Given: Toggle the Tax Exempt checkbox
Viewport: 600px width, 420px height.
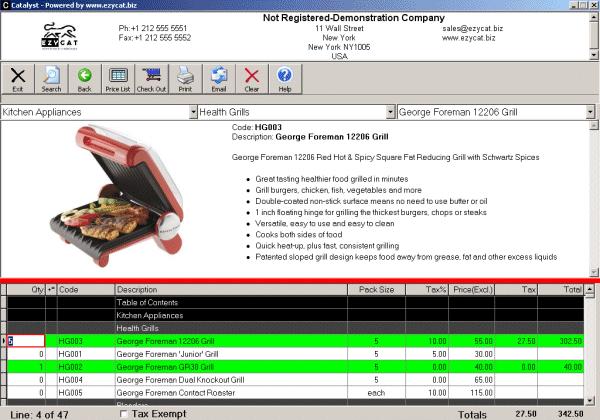Looking at the screenshot, I should (124, 414).
